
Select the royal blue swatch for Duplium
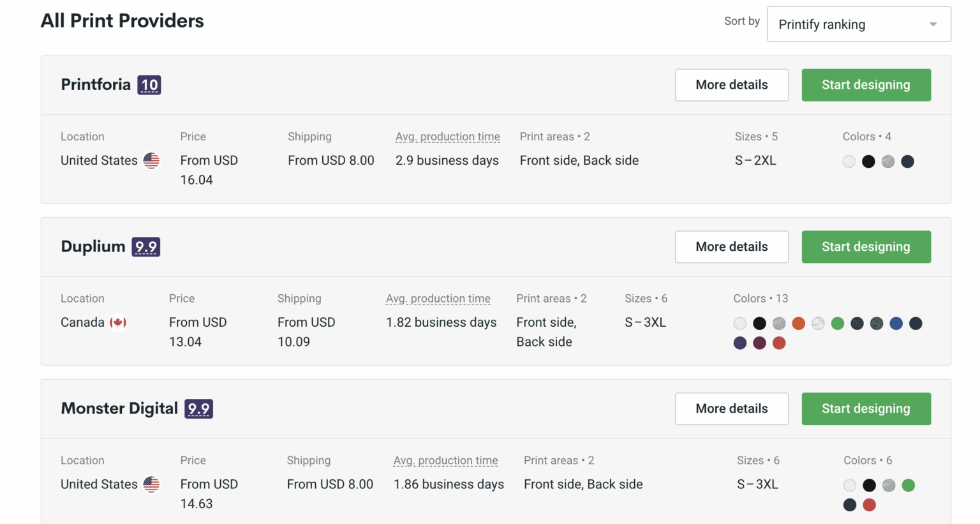click(896, 324)
